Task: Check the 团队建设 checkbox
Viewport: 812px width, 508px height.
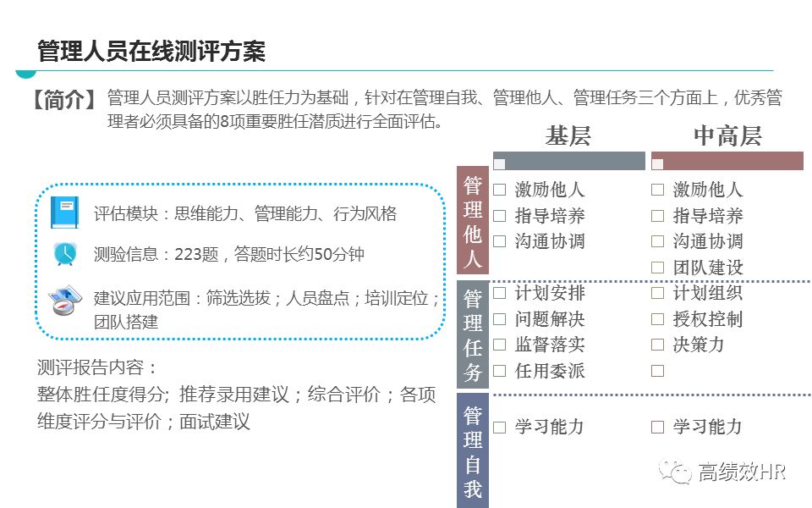Action: click(658, 268)
